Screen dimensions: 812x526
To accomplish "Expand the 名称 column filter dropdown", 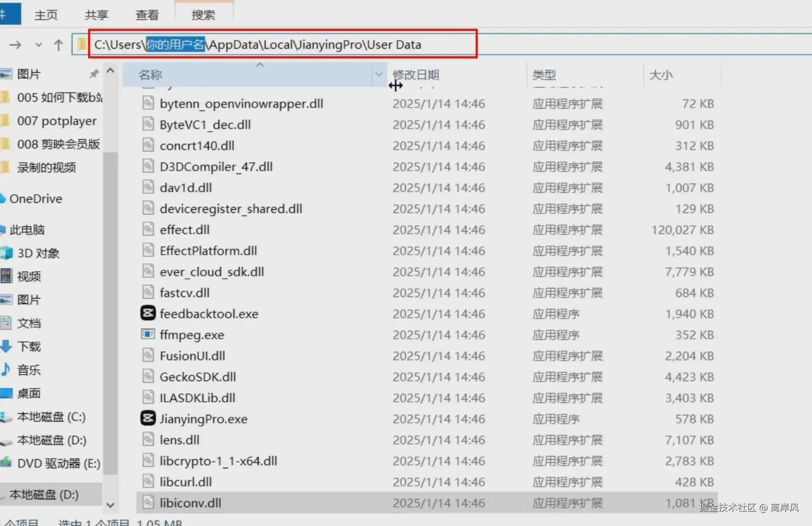I will (x=378, y=74).
